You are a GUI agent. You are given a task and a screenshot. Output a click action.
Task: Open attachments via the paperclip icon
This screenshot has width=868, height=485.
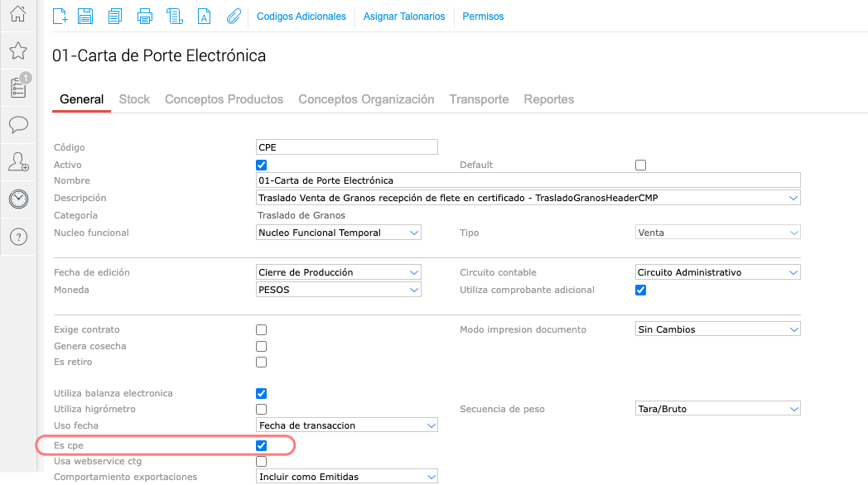[234, 16]
